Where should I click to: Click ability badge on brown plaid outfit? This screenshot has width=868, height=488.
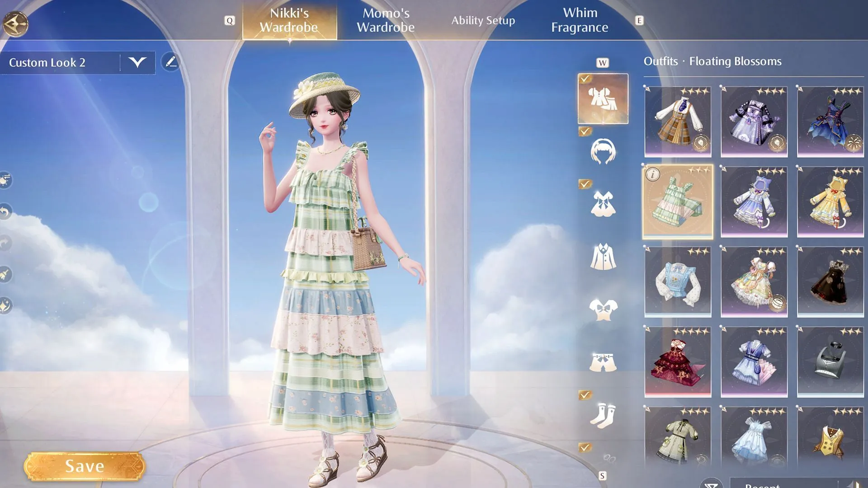[x=701, y=143]
